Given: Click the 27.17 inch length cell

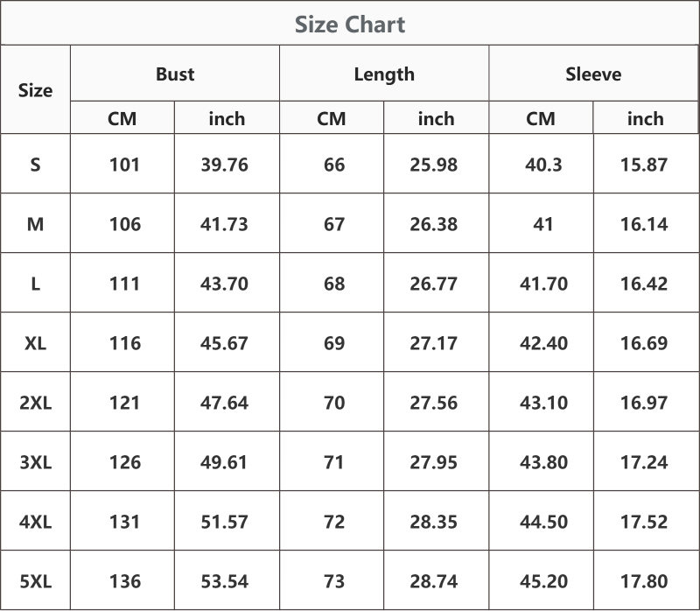Looking at the screenshot, I should [433, 343].
